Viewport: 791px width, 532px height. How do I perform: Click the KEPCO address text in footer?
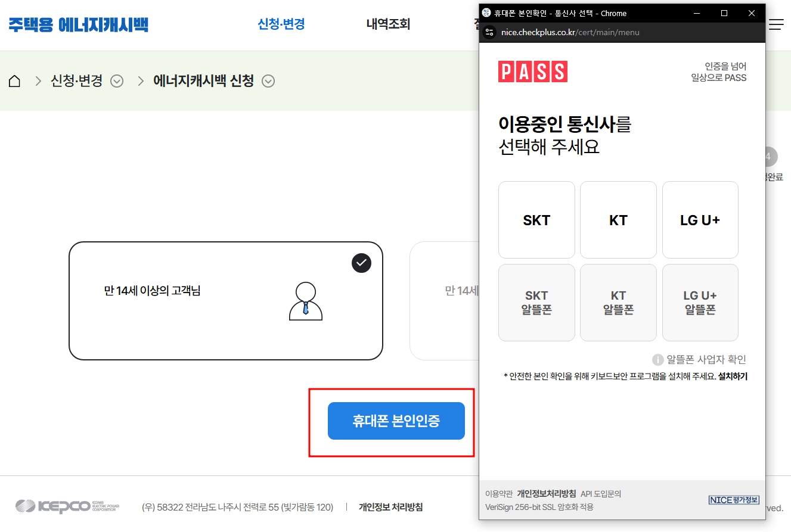point(237,508)
